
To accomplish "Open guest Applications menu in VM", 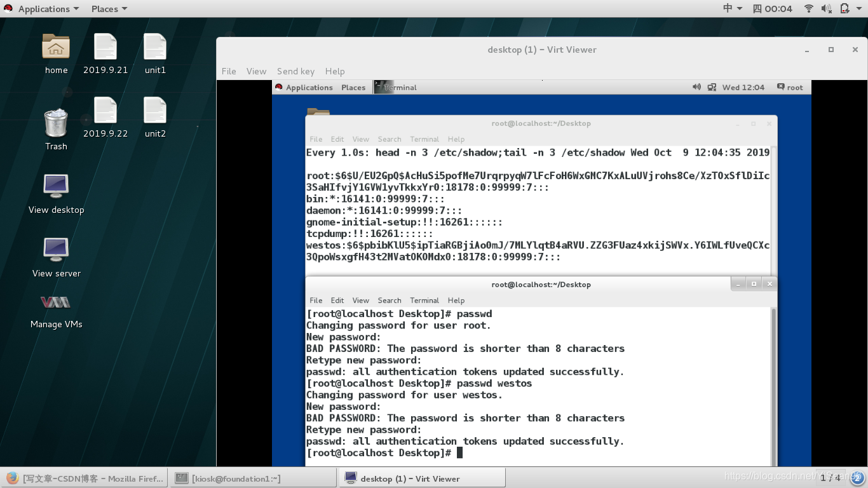I will 309,87.
